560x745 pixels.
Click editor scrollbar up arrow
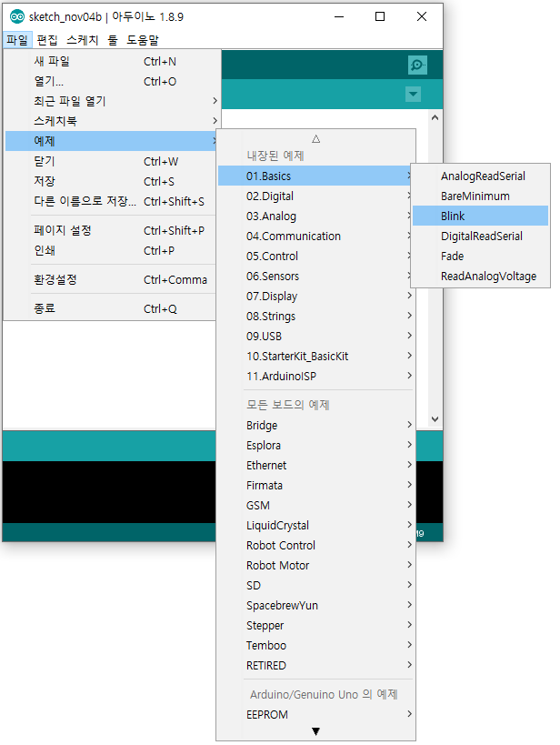coord(435,117)
